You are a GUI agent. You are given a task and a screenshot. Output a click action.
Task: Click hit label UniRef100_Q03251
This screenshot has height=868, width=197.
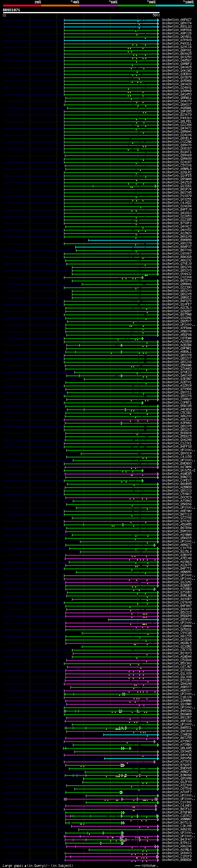(176, 199)
